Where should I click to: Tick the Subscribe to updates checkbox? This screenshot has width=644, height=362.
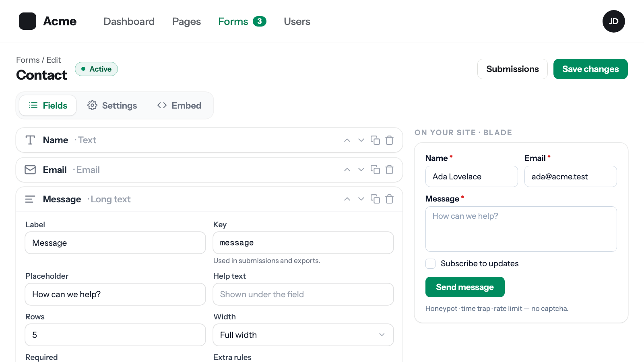click(x=430, y=263)
